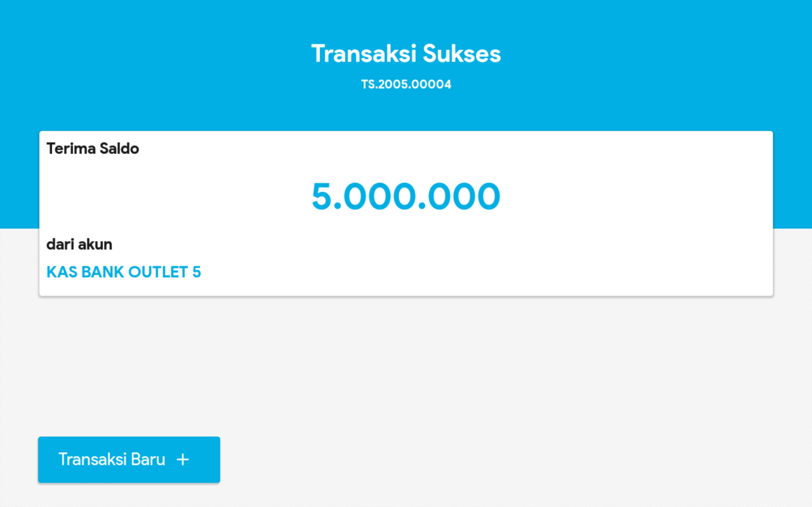Click the word Sukses in the header
Screen dimensions: 812x507
click(462, 54)
